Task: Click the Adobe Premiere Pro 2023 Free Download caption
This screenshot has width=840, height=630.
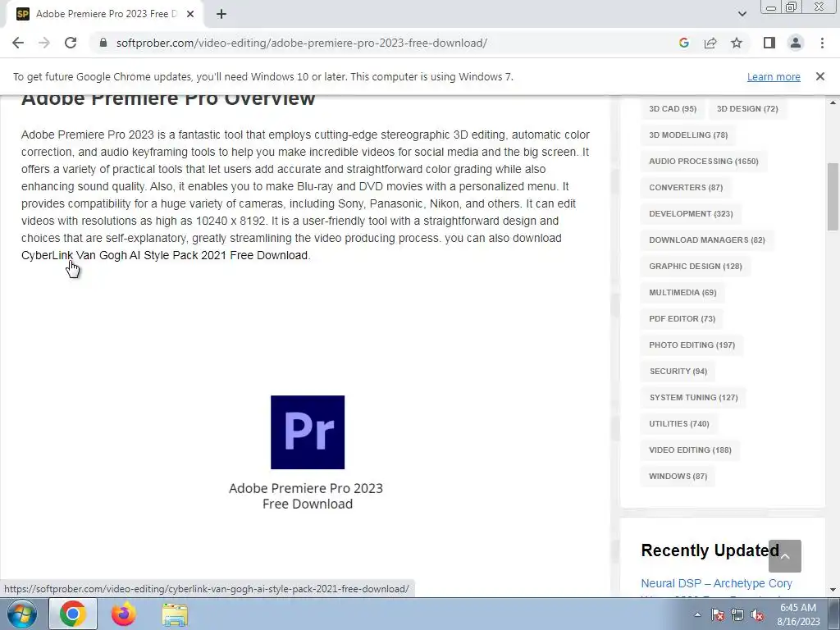Action: point(307,496)
